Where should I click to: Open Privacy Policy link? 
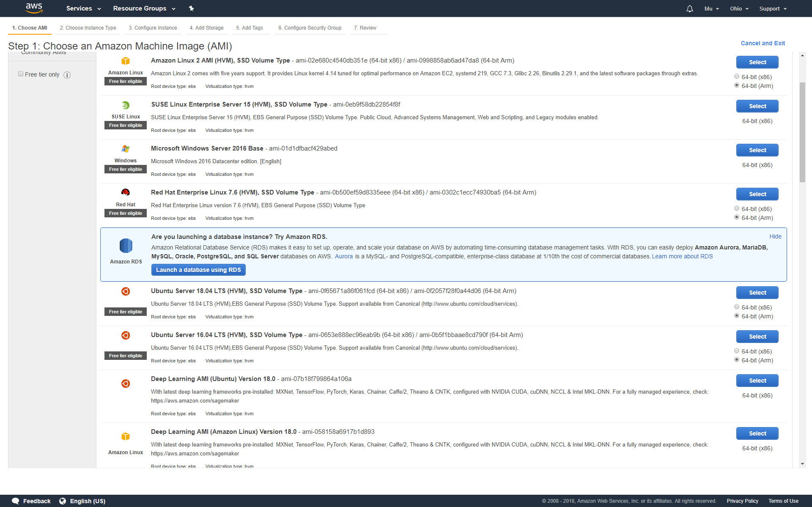click(x=742, y=501)
